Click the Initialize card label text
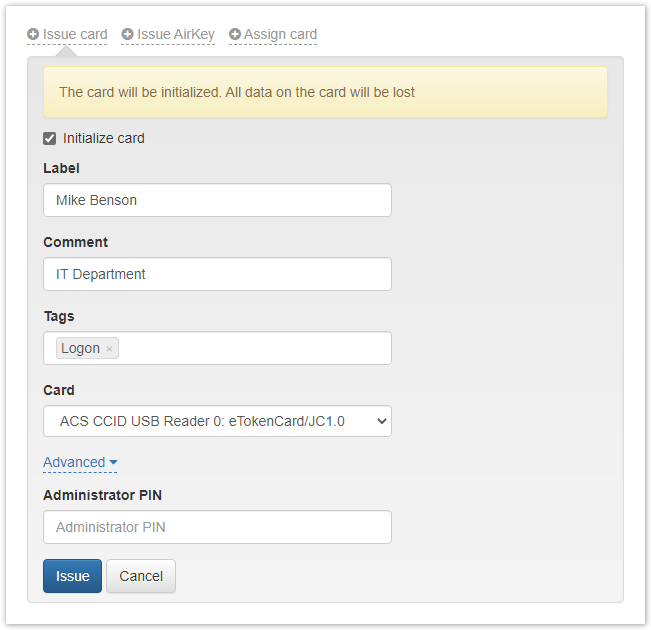This screenshot has height=630, width=651. tap(103, 139)
